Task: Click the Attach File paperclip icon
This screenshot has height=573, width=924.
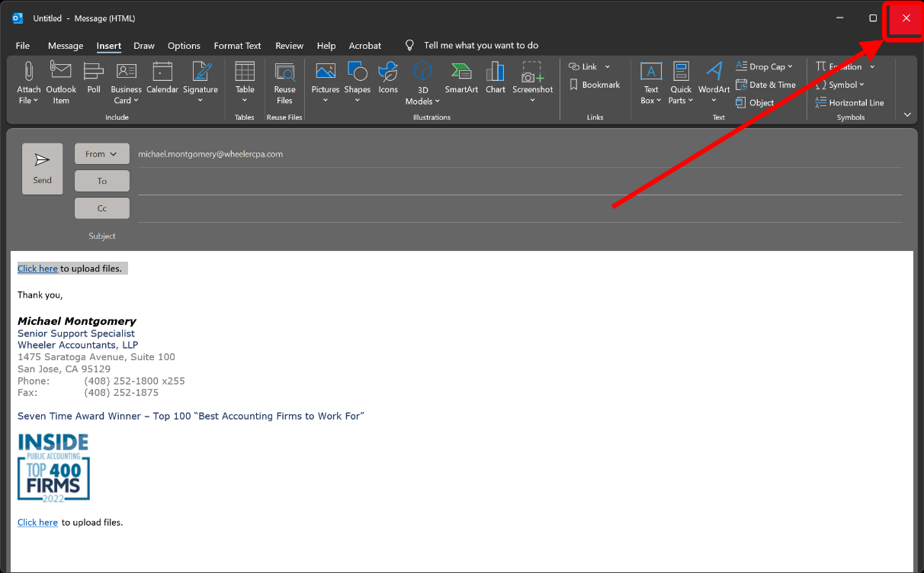Action: pos(29,82)
